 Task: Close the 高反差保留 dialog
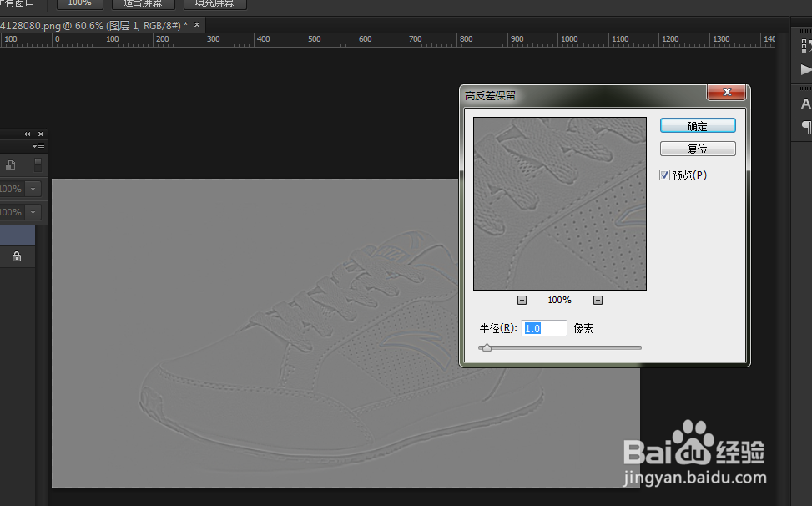click(727, 92)
